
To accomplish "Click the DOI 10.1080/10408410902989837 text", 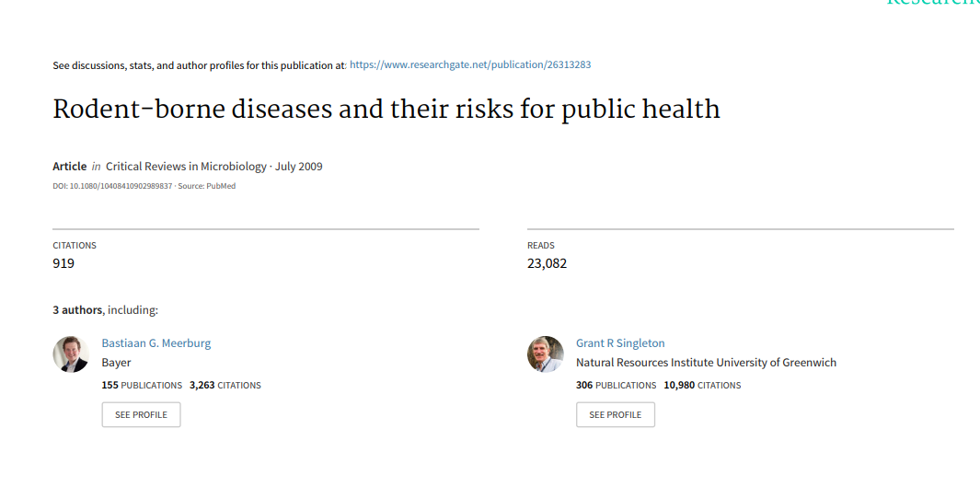I will coord(112,186).
